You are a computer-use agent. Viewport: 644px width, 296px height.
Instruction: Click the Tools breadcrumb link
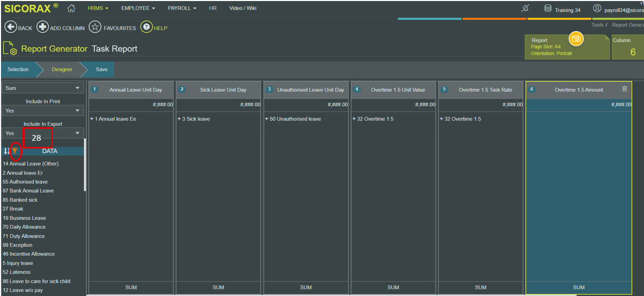point(597,25)
